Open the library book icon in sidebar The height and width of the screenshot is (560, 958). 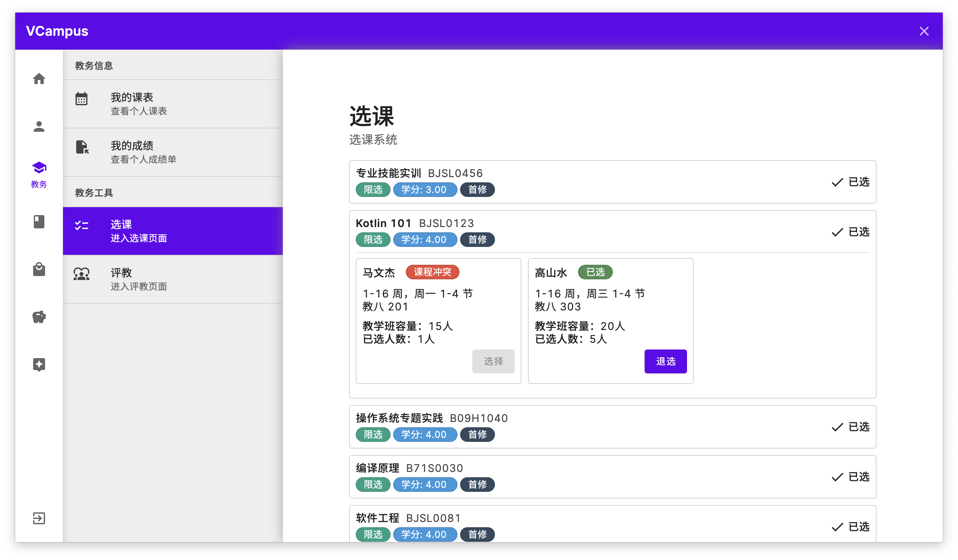click(x=39, y=221)
